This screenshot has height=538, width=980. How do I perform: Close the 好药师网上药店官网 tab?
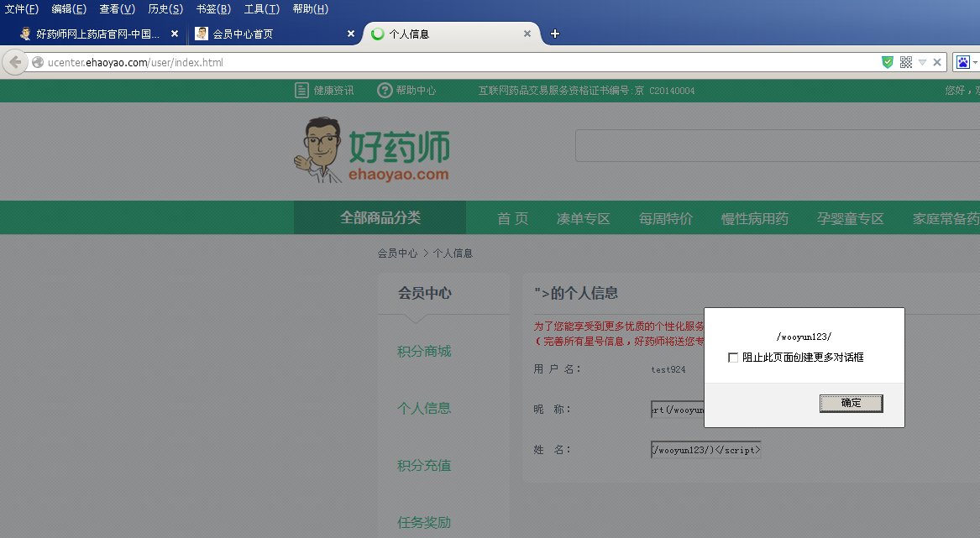pos(175,34)
